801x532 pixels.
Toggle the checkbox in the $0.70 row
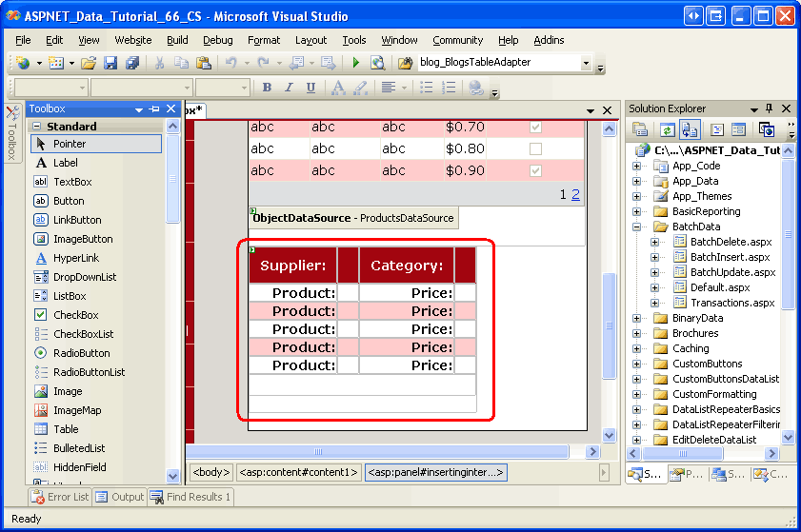point(535,127)
